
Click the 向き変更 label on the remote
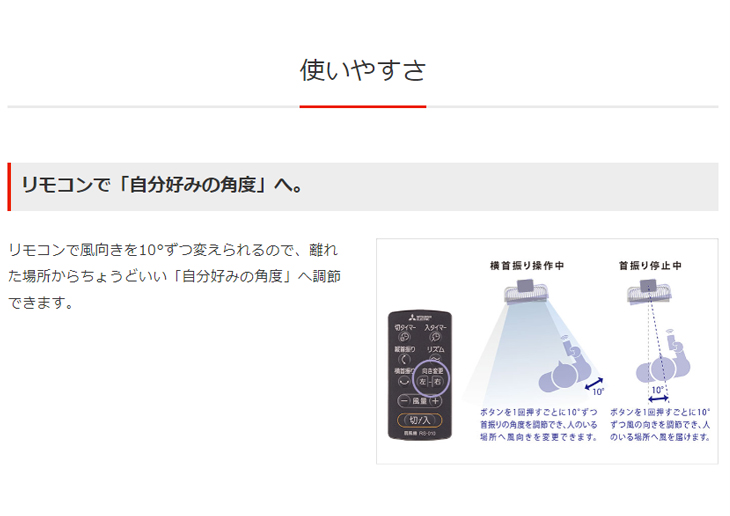coord(433,371)
